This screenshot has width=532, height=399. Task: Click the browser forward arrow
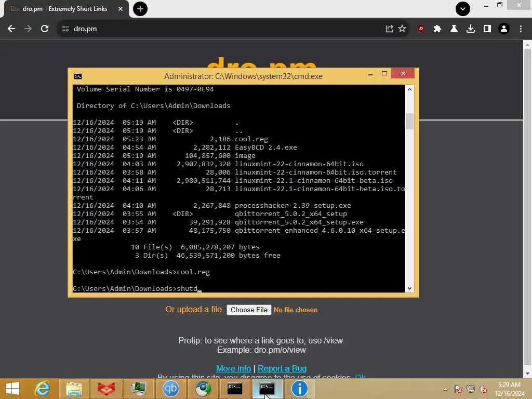28,29
